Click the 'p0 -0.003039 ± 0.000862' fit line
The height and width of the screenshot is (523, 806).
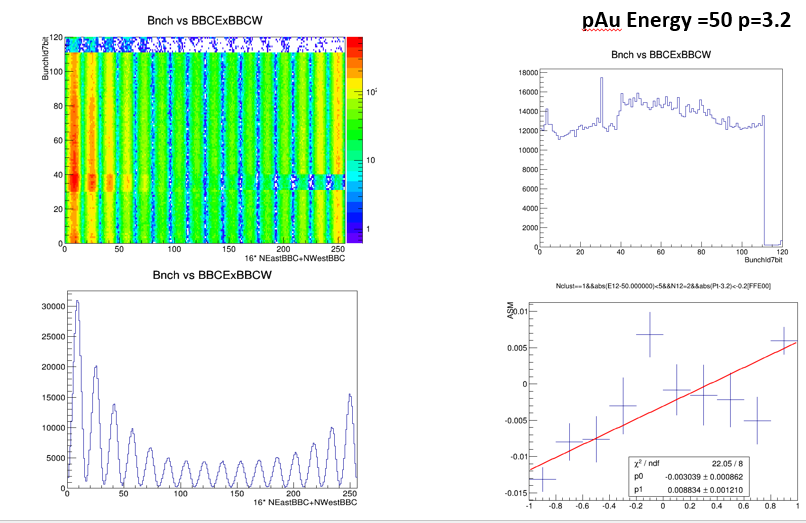point(688,477)
